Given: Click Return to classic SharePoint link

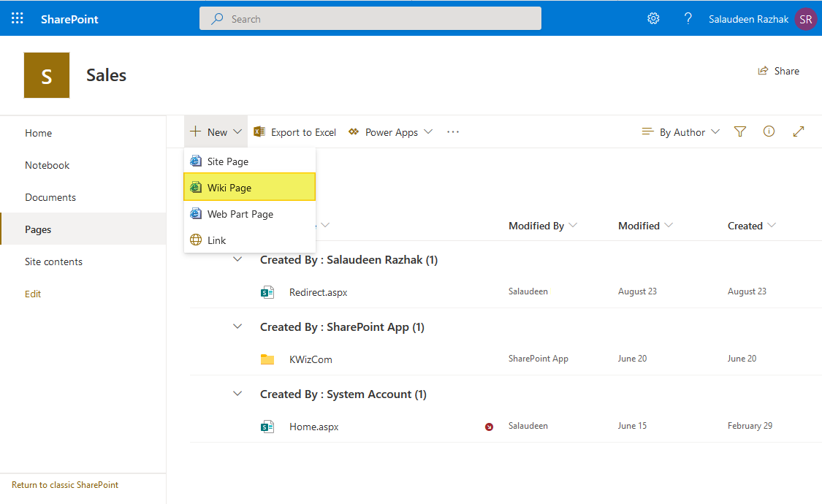Looking at the screenshot, I should (65, 485).
